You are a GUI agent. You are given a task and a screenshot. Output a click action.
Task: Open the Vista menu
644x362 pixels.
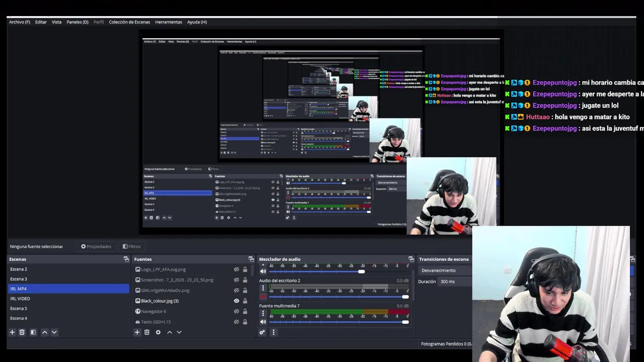coord(56,22)
